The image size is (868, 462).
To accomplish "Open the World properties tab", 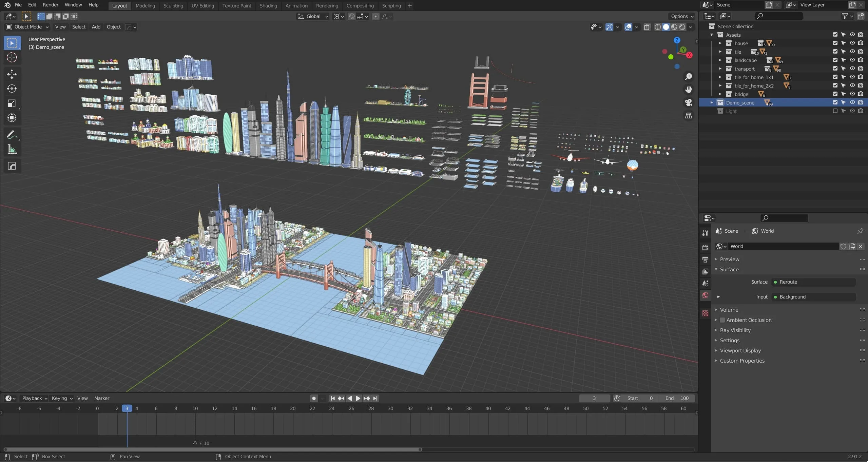I will tap(705, 295).
